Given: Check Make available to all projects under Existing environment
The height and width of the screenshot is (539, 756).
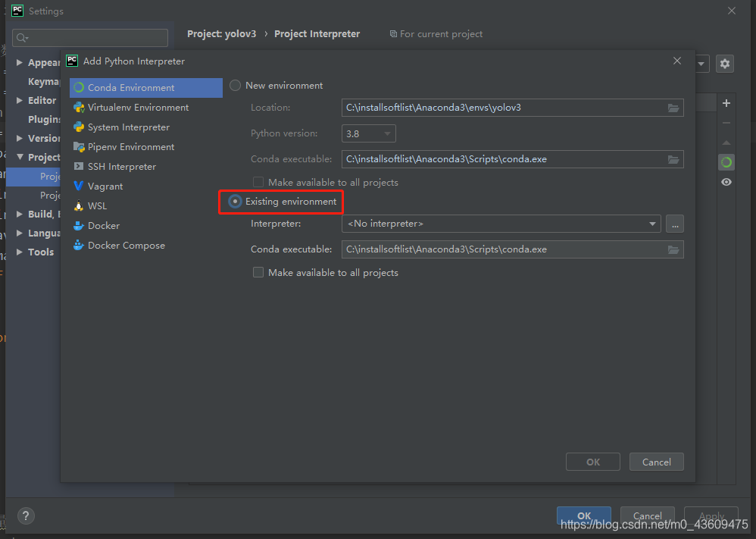Looking at the screenshot, I should coord(258,273).
